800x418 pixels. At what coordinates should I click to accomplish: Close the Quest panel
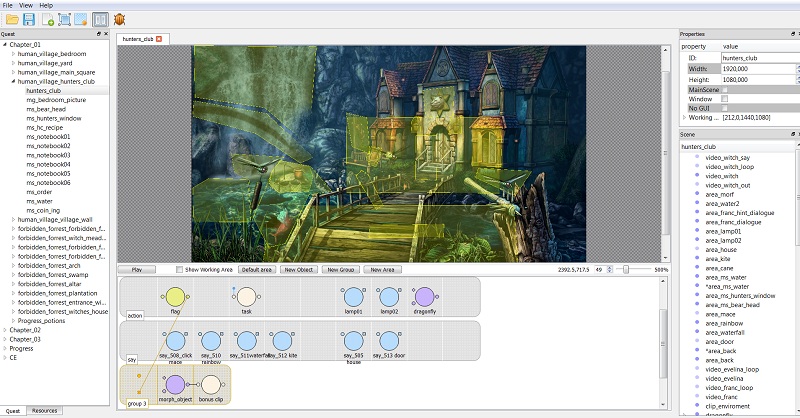pos(106,34)
